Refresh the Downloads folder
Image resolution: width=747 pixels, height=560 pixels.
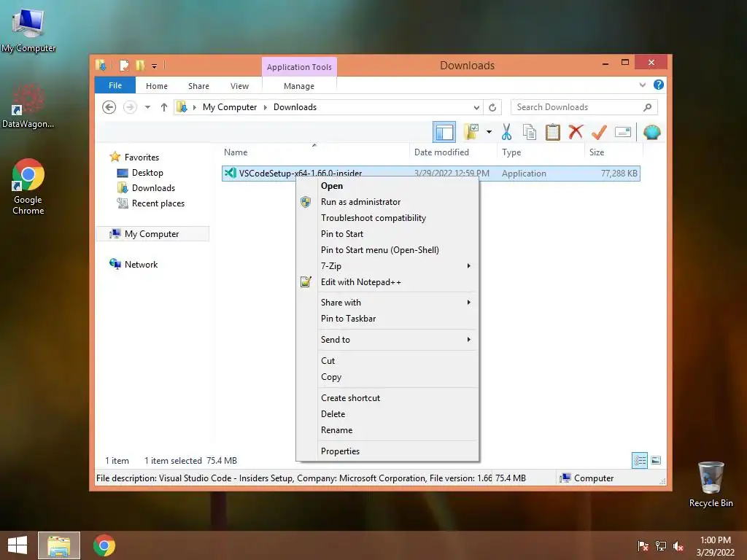click(x=492, y=108)
